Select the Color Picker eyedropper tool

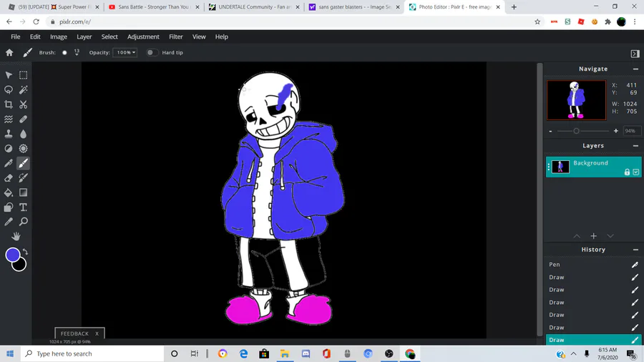click(9, 222)
